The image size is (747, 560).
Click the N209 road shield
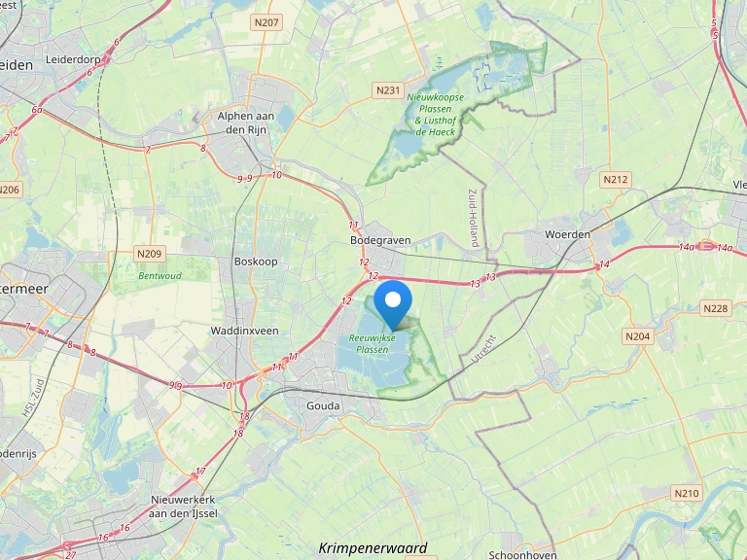[x=150, y=254]
